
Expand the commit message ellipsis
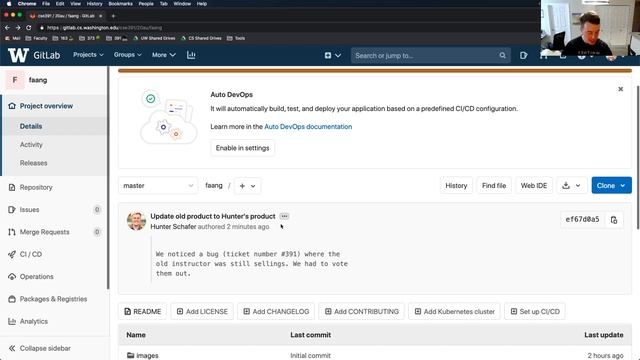pos(284,216)
